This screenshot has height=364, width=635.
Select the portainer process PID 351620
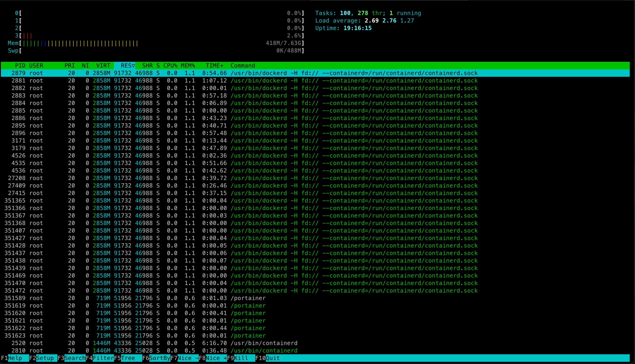[315, 313]
